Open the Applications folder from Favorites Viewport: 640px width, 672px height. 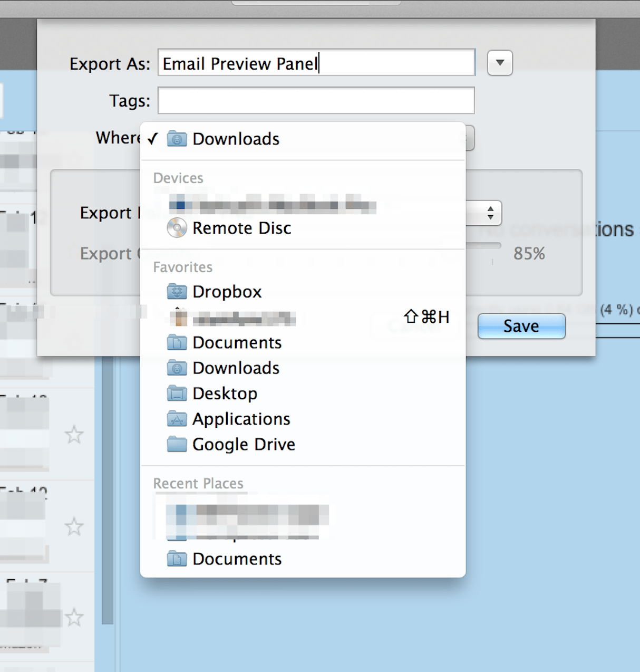(x=241, y=419)
